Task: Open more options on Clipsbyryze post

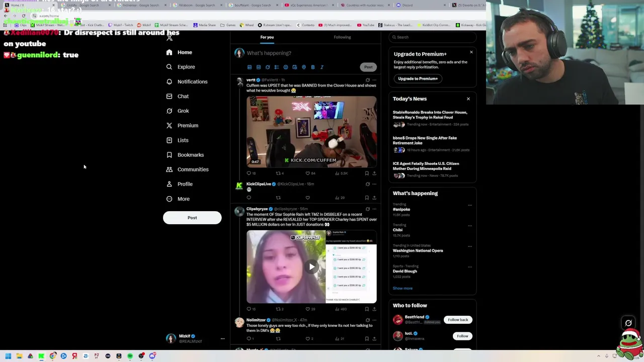Action: (374, 209)
